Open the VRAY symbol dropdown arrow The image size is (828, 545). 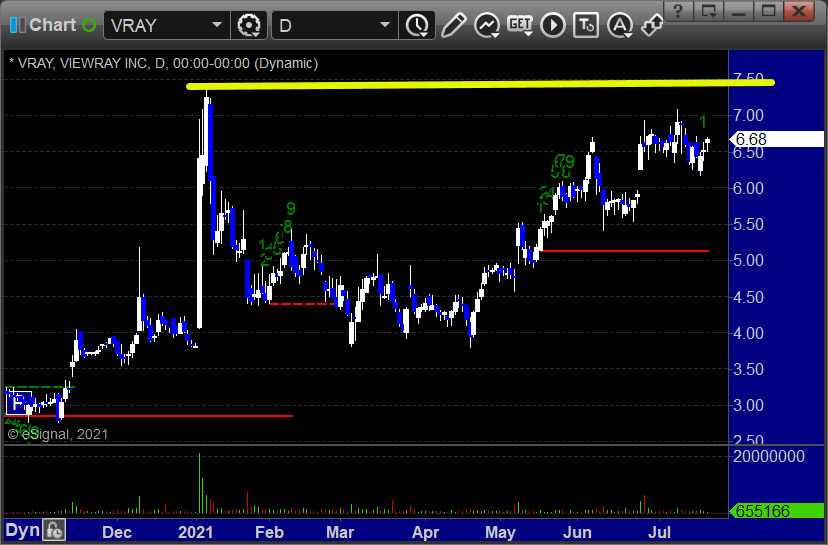pyautogui.click(x=217, y=25)
